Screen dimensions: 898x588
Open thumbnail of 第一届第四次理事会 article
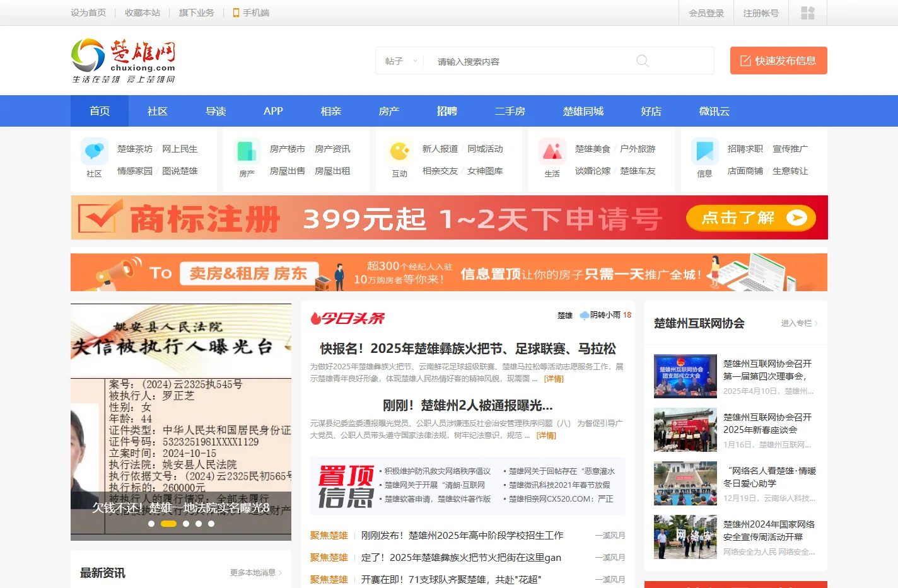click(x=685, y=376)
